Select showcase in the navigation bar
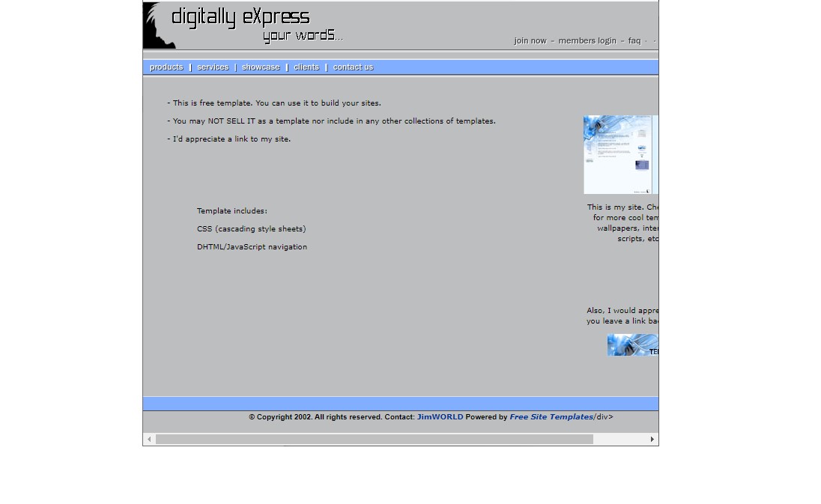821x504 pixels. pos(261,67)
